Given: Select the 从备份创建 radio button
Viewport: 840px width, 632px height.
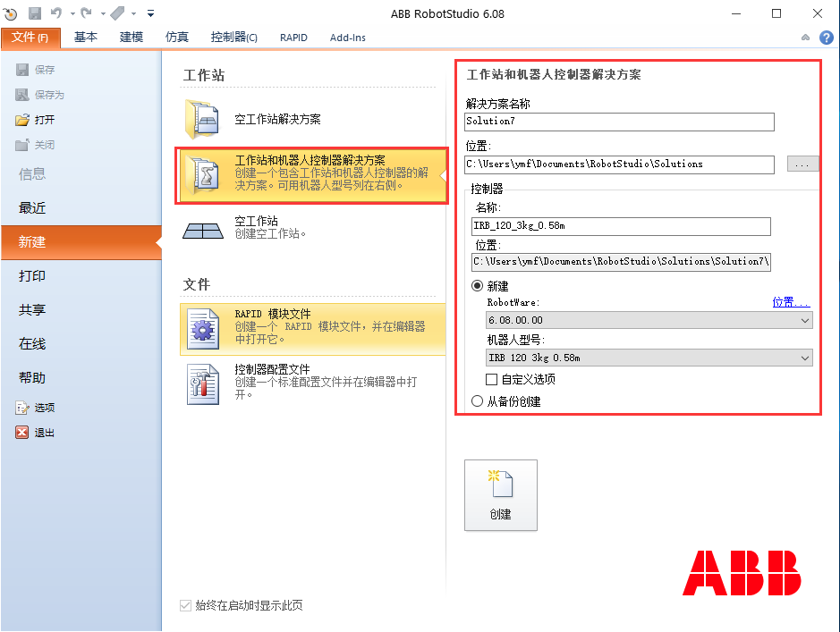Looking at the screenshot, I should [477, 400].
